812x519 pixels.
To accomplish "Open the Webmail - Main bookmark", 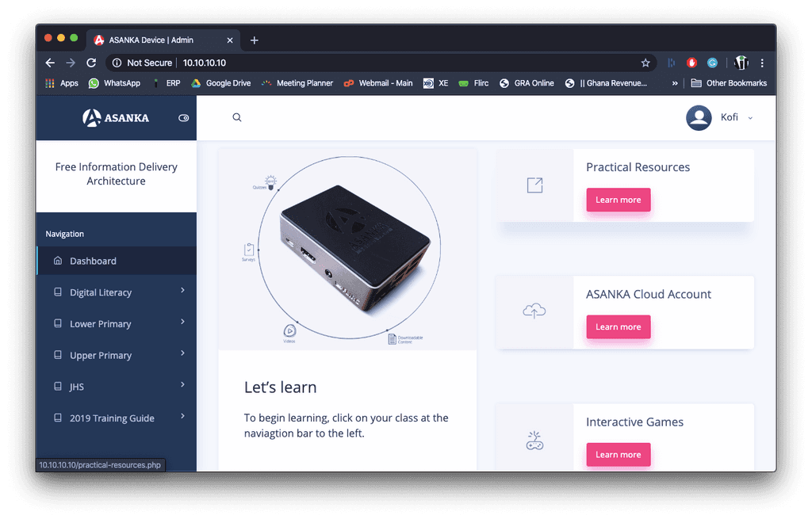I will point(378,83).
